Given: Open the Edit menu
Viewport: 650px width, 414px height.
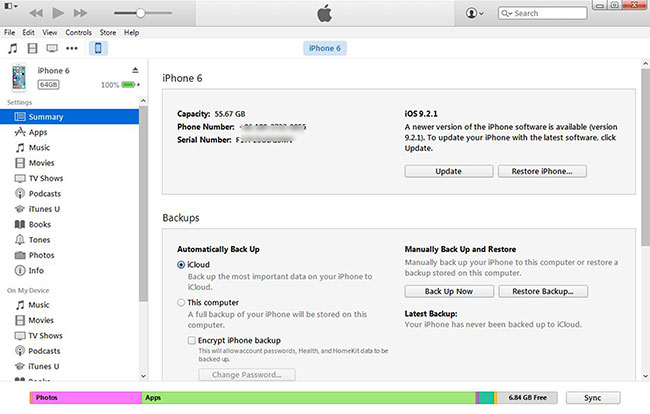Looking at the screenshot, I should [28, 32].
